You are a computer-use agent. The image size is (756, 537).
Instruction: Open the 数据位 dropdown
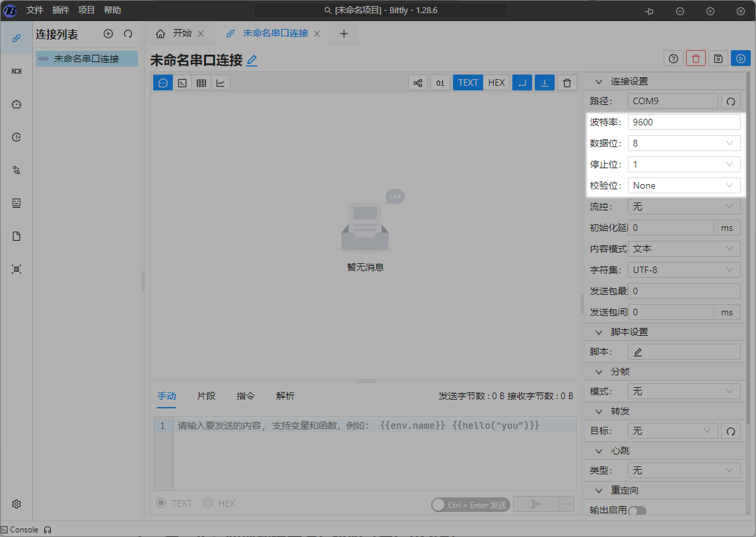point(683,143)
